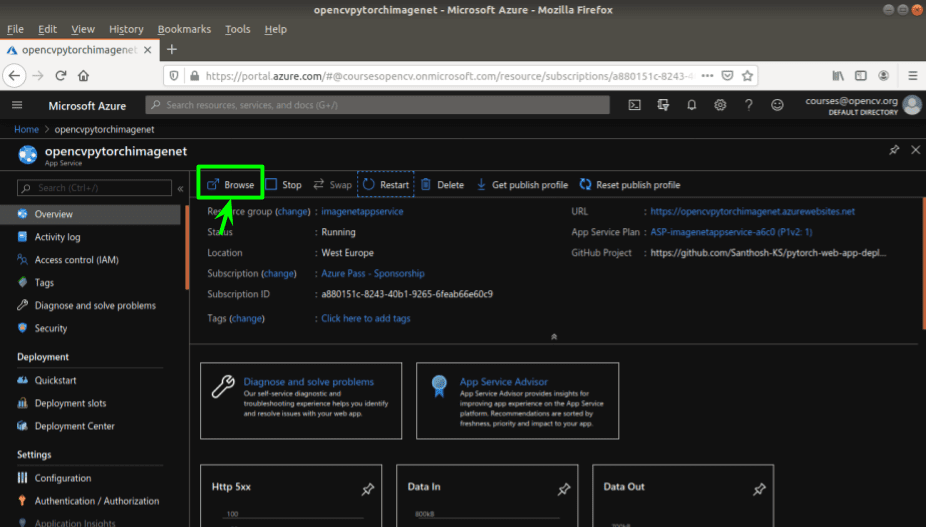The image size is (926, 527).
Task: Show notifications bell
Action: (692, 105)
